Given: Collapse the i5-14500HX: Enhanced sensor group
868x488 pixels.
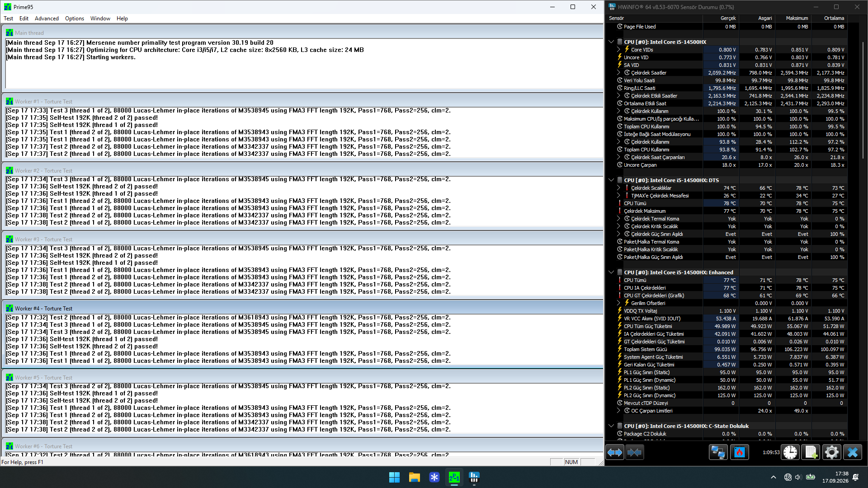Looking at the screenshot, I should [611, 272].
